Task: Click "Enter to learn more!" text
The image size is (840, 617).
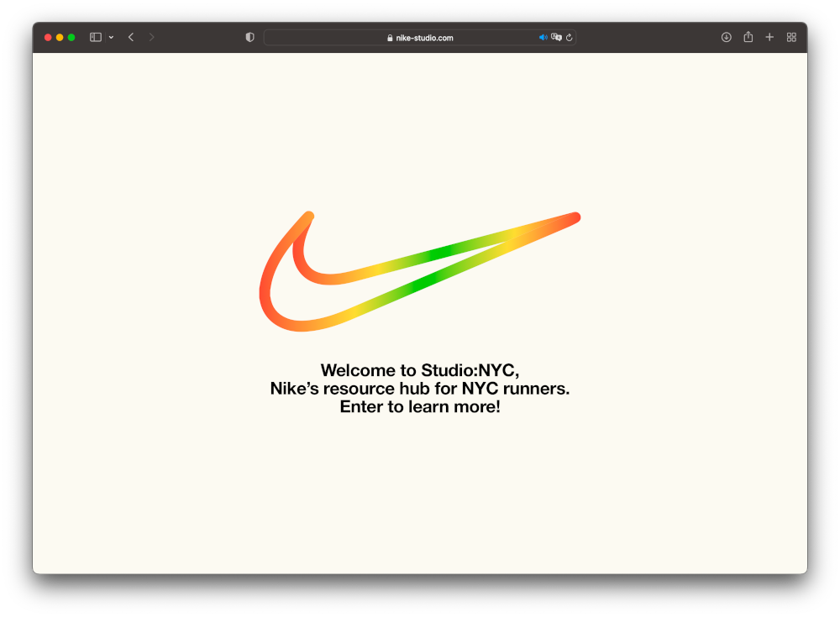Action: pos(420,406)
